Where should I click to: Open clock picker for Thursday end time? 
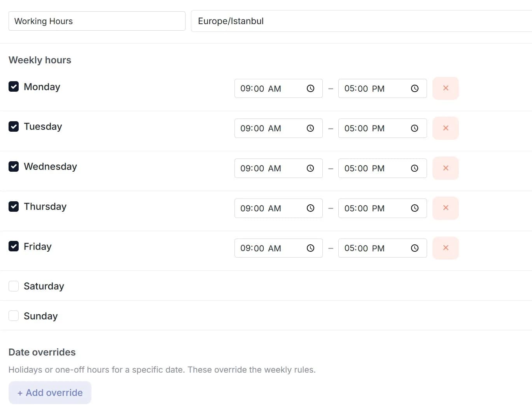415,208
